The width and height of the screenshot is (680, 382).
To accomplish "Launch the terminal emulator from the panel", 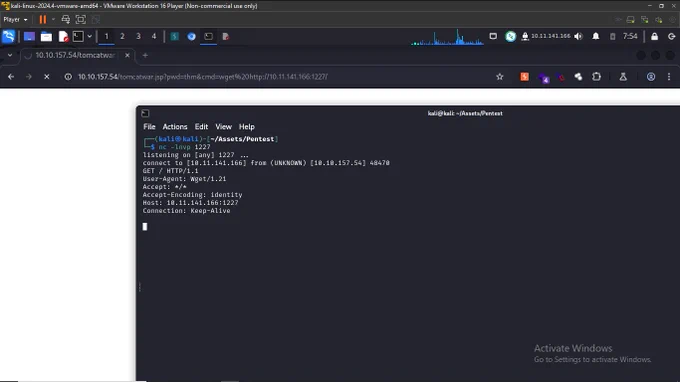I will [78, 36].
